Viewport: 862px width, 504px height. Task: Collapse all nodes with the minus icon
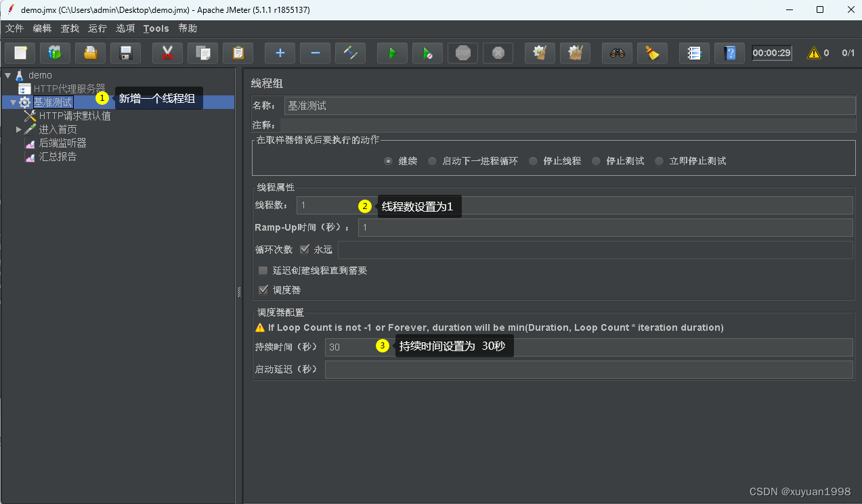point(315,53)
